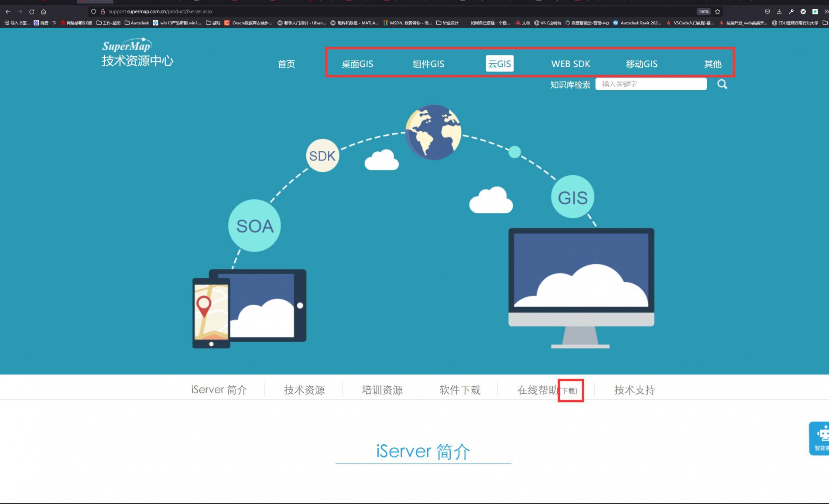
Task: Open the 文档 bookmark
Action: point(523,23)
